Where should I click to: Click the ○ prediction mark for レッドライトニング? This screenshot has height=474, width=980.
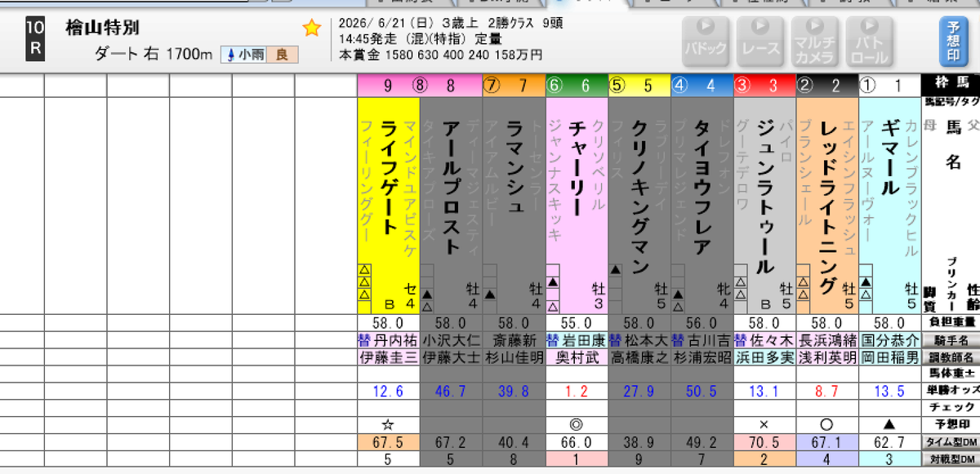tap(828, 425)
